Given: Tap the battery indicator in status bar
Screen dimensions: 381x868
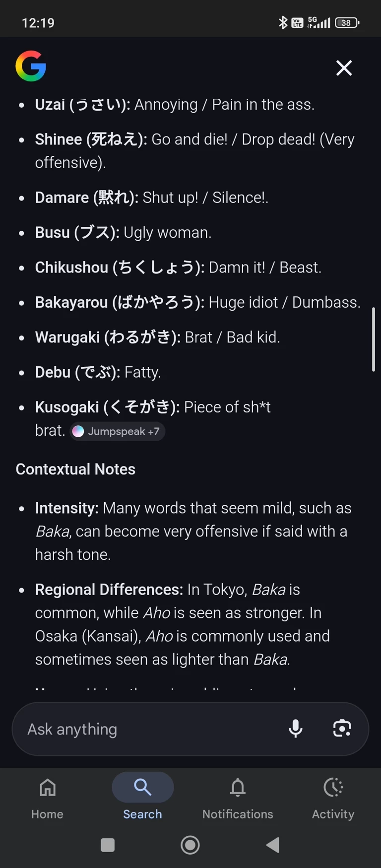Looking at the screenshot, I should (347, 23).
